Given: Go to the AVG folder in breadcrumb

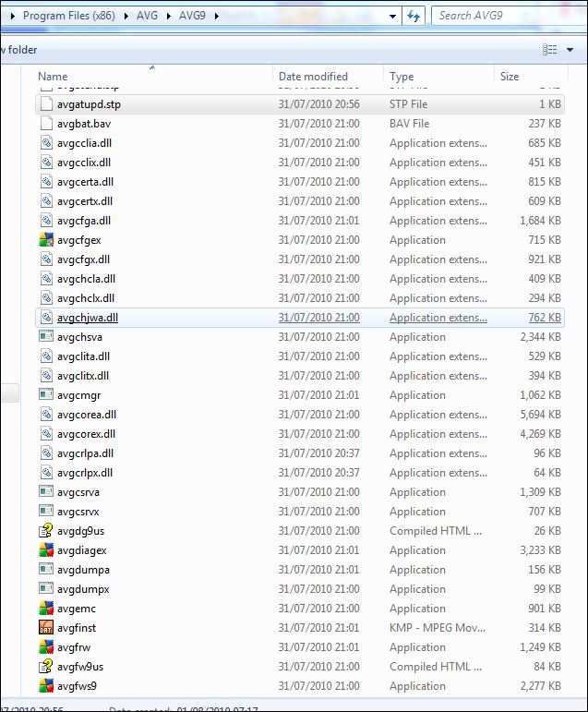Looking at the screenshot, I should point(147,16).
